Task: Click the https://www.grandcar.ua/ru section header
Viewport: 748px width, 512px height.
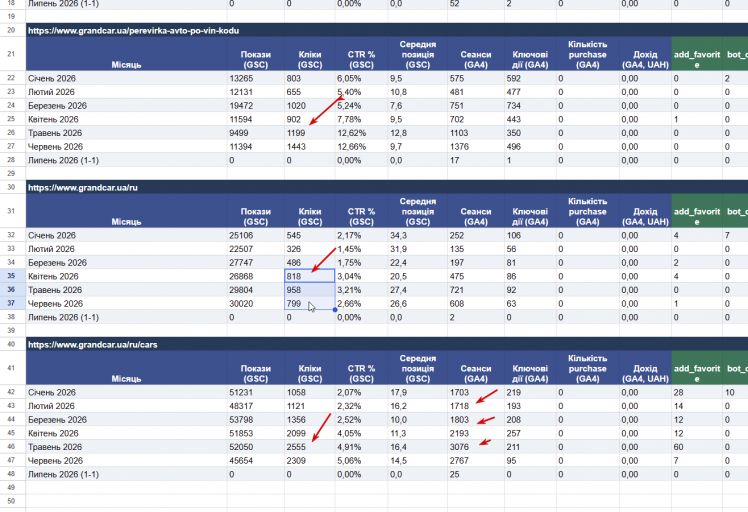Action: [83, 188]
